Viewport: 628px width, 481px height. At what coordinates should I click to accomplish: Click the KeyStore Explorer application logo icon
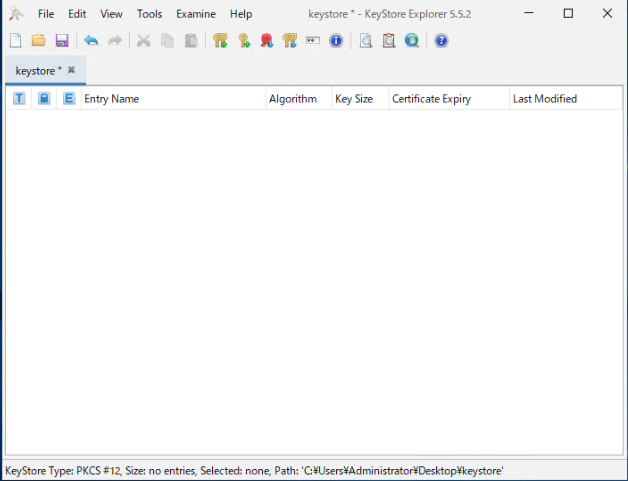pos(16,14)
